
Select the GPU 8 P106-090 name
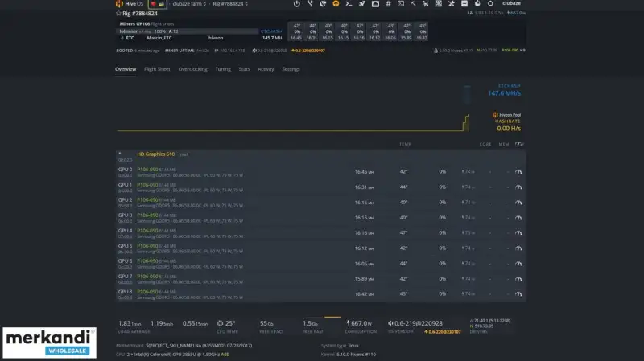pyautogui.click(x=147, y=292)
